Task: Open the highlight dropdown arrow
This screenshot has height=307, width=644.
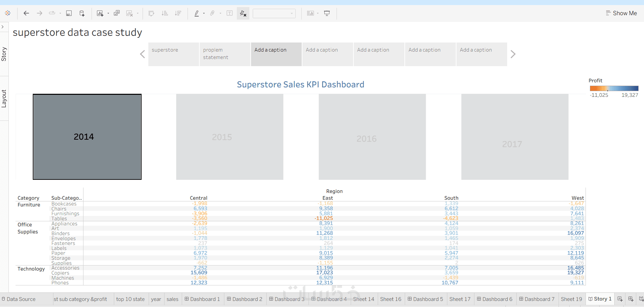Action: click(204, 13)
